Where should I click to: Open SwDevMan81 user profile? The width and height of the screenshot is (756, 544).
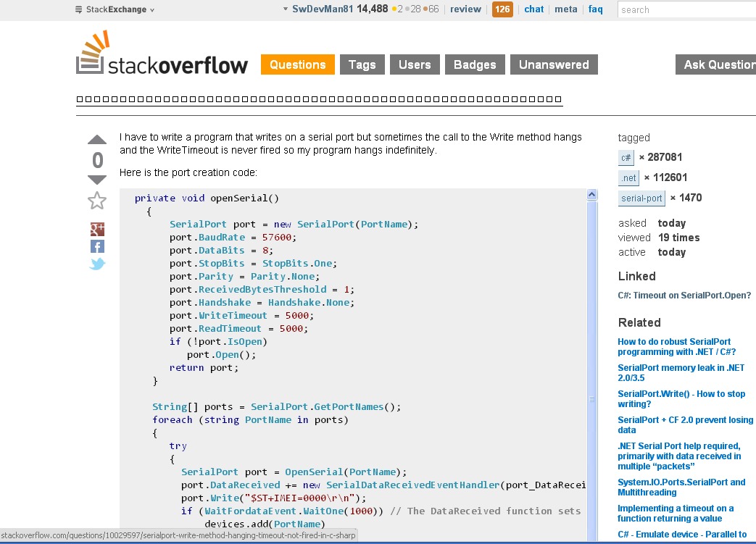pyautogui.click(x=323, y=9)
